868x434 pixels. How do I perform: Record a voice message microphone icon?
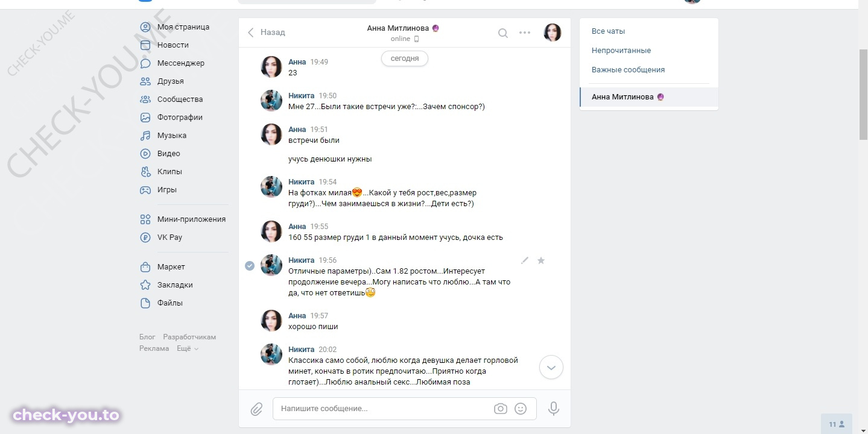pyautogui.click(x=553, y=409)
